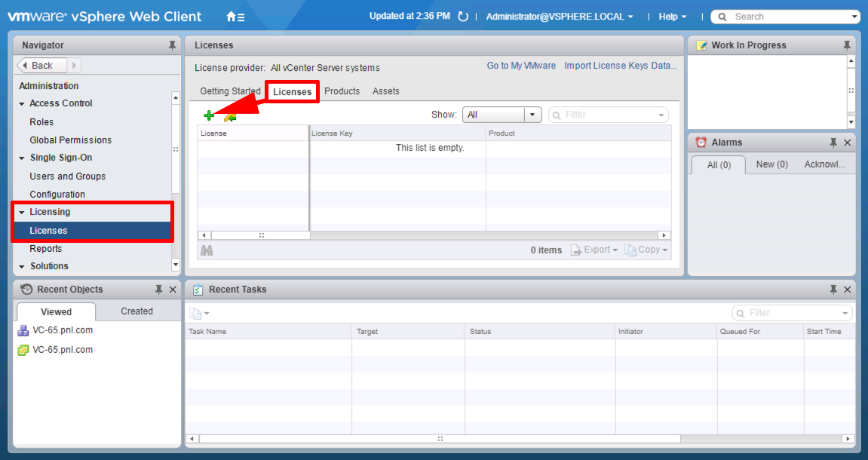This screenshot has width=868, height=460.
Task: Open VC-65.pnl.com with the vCenter cluster icon
Action: [55, 330]
